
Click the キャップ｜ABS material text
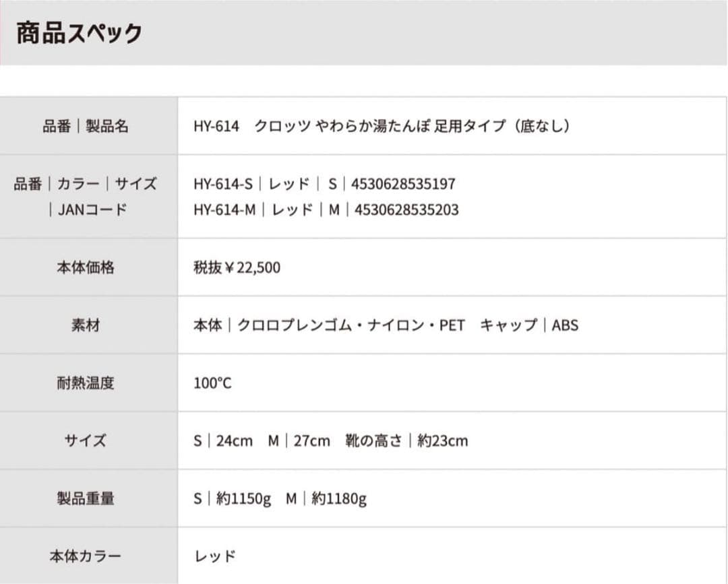pyautogui.click(x=529, y=325)
